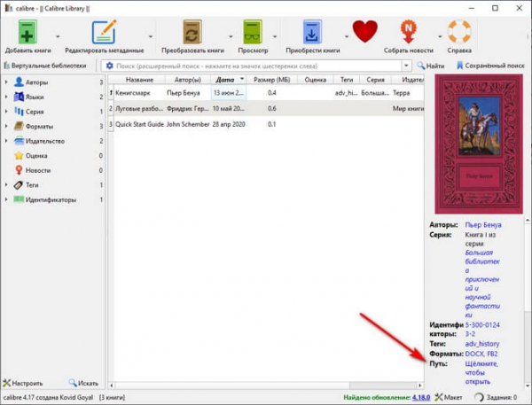Open the series link Большая библиотека
Screen dimensions: 532x405
(482, 284)
